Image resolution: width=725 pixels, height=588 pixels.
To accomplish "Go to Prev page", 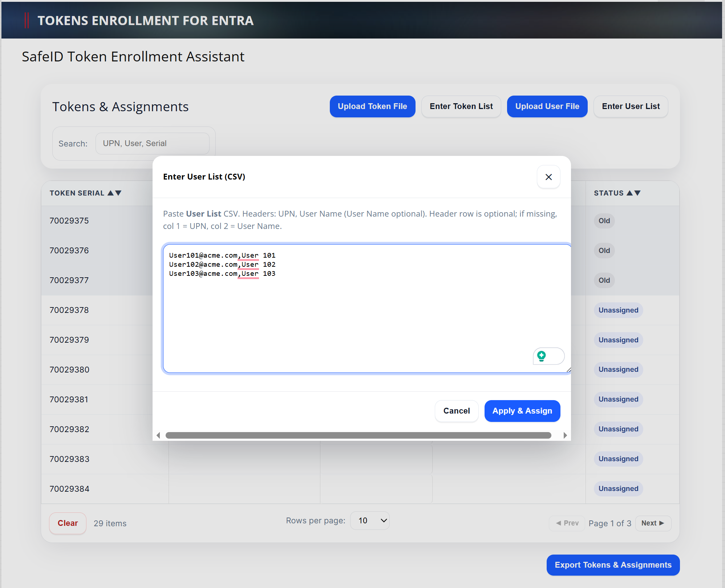I will pyautogui.click(x=567, y=523).
